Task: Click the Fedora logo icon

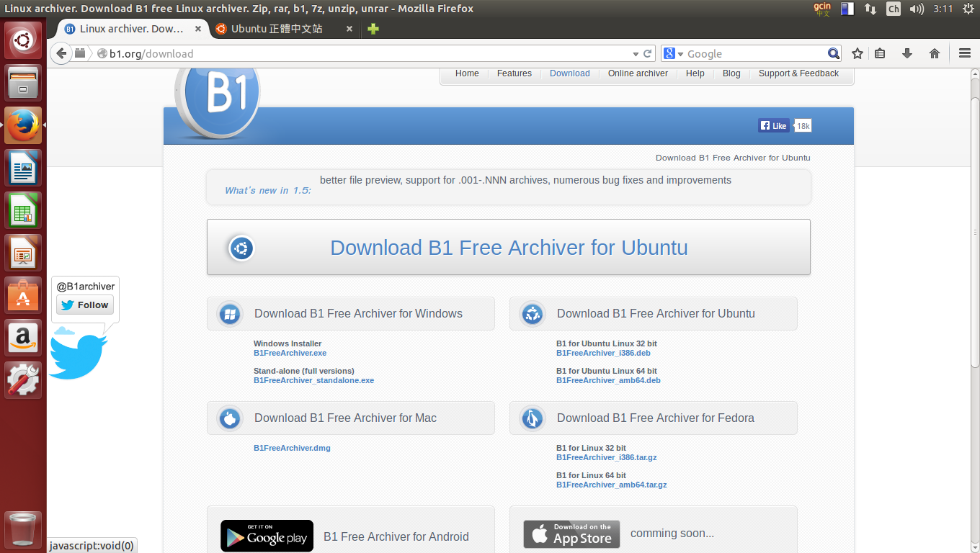Action: pos(533,418)
